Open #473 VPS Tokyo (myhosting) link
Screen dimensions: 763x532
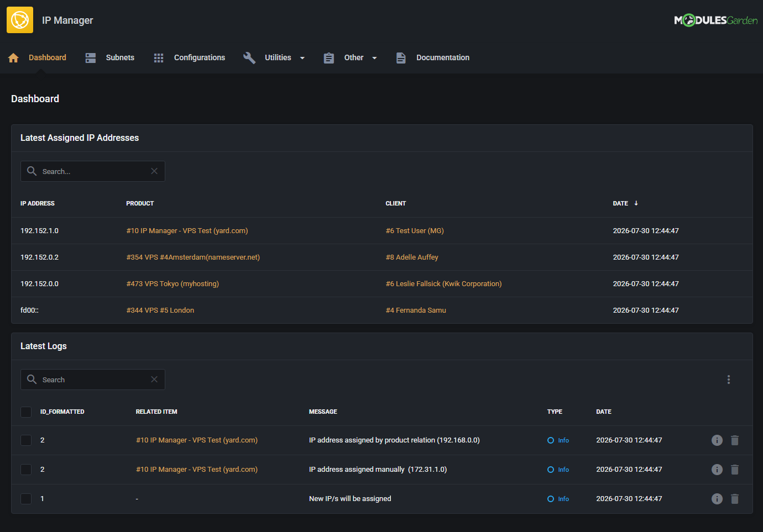[x=173, y=284]
